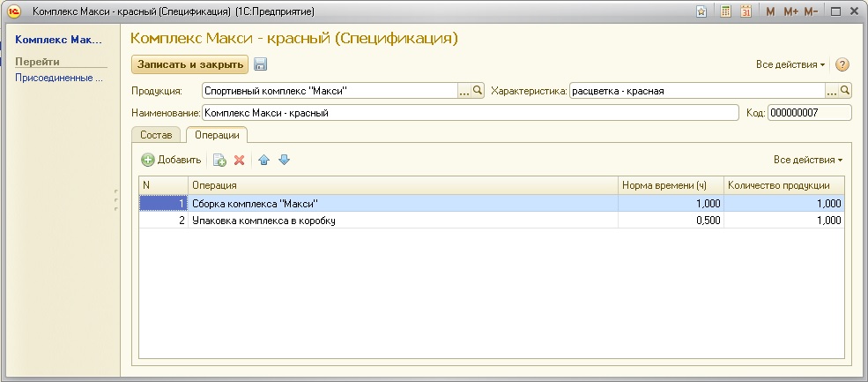Screen dimensions: 868x382
Task: Click the 1C application logo icon
Action: pyautogui.click(x=15, y=11)
